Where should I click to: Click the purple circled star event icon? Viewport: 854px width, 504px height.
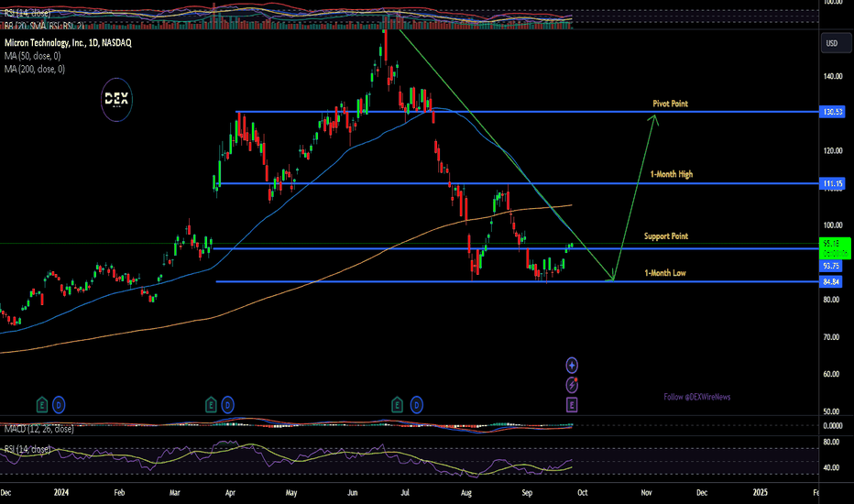click(572, 365)
